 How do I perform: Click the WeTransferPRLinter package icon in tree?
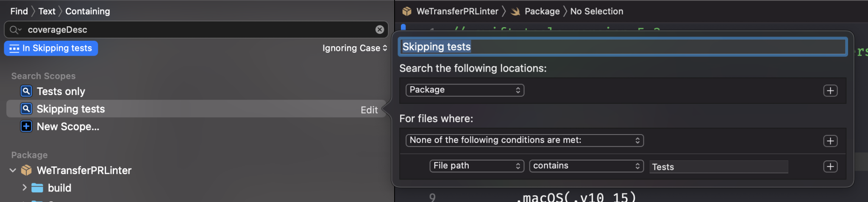point(26,170)
